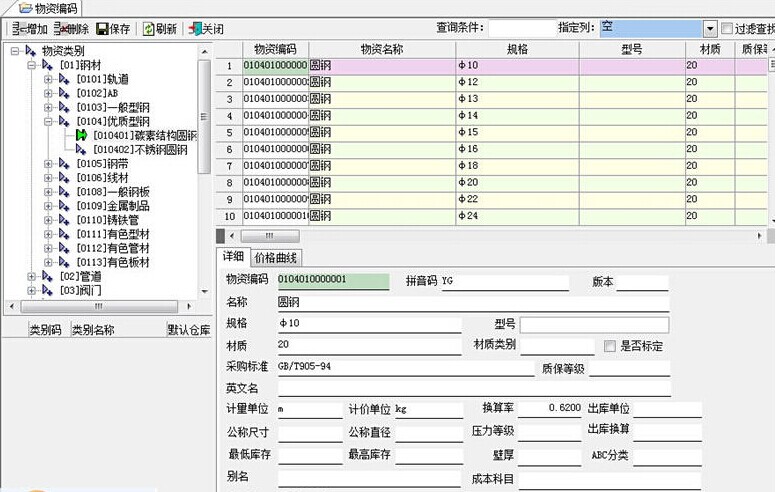
Task: Click the 默认仓库 column header
Action: point(189,329)
